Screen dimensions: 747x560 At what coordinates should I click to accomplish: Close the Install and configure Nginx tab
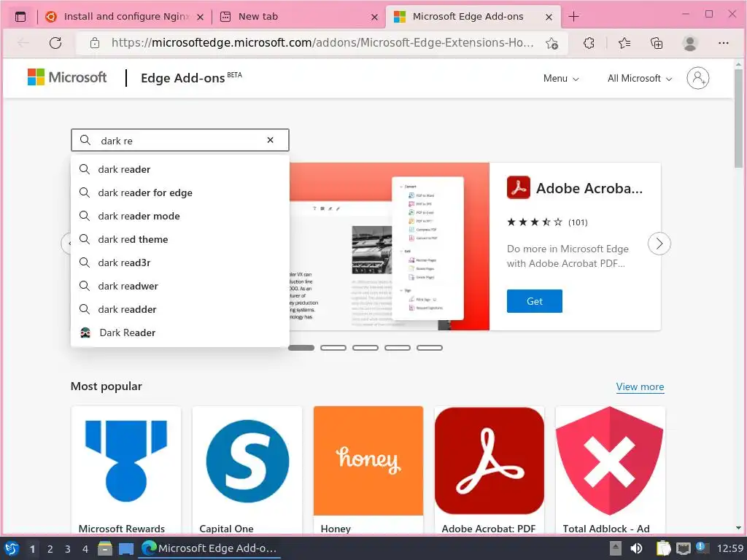click(x=201, y=17)
